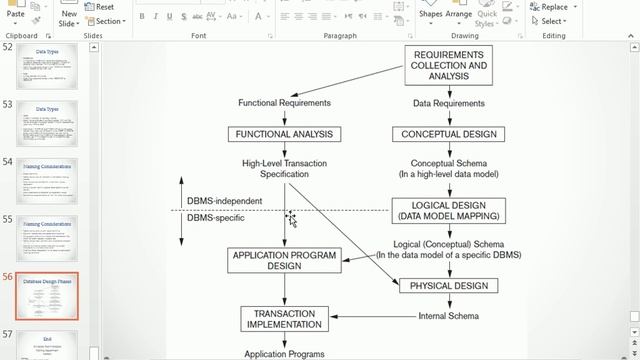Open the Font Color dropdown arrow
The height and width of the screenshot is (360, 640).
[x=269, y=17]
